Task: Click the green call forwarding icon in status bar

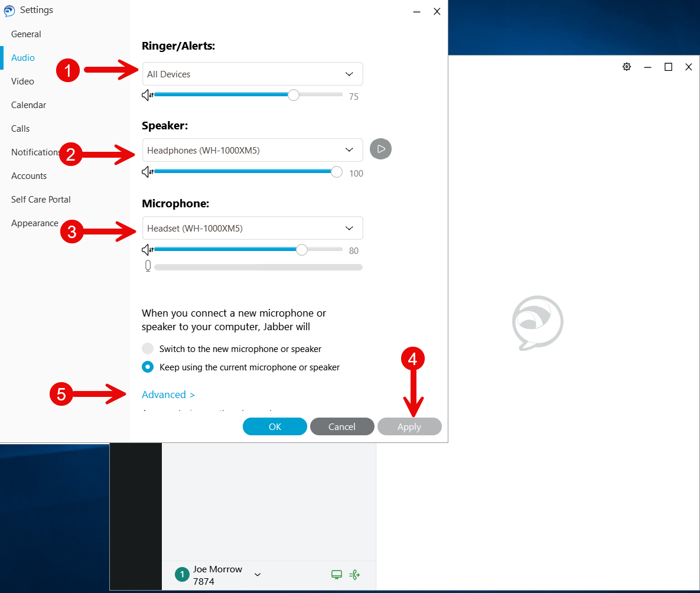Action: click(x=355, y=575)
